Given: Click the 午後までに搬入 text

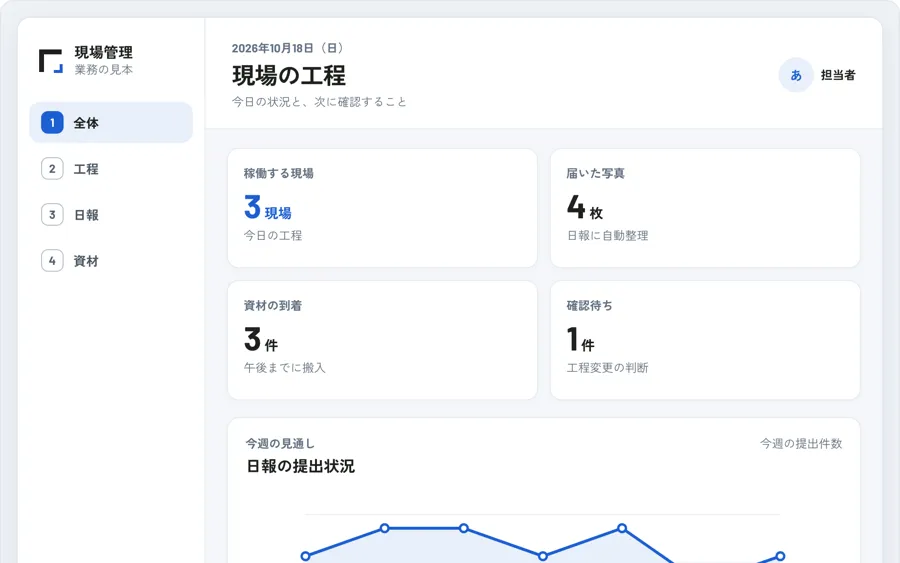Looking at the screenshot, I should [x=285, y=367].
